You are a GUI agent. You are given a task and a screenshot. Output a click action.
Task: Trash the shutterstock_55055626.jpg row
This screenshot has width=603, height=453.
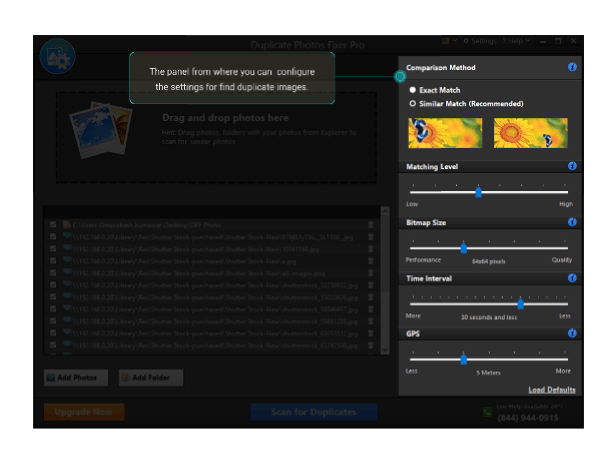pos(370,297)
